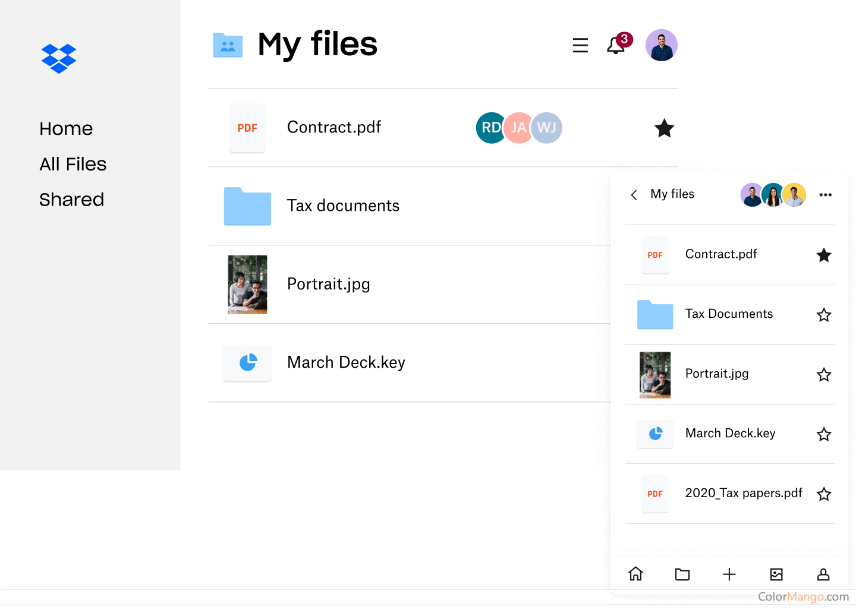Star 2020_Tax papers.pdf in mobile view
The height and width of the screenshot is (616, 856).
(x=824, y=494)
